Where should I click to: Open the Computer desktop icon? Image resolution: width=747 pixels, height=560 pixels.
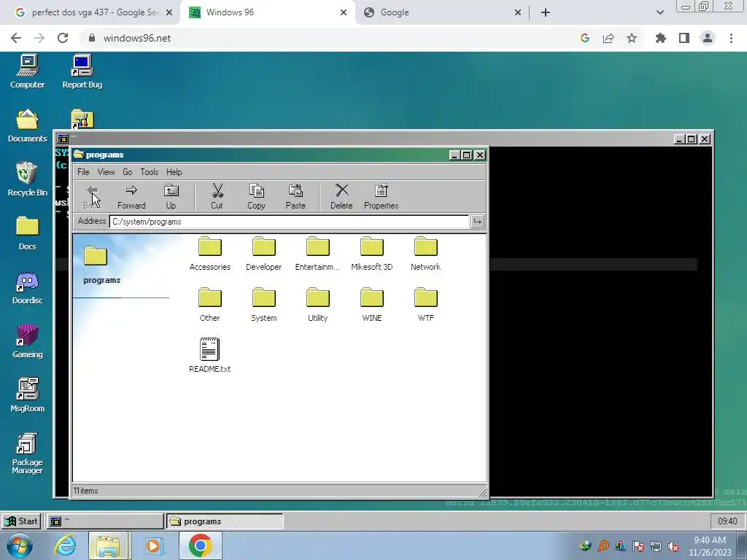(27, 71)
